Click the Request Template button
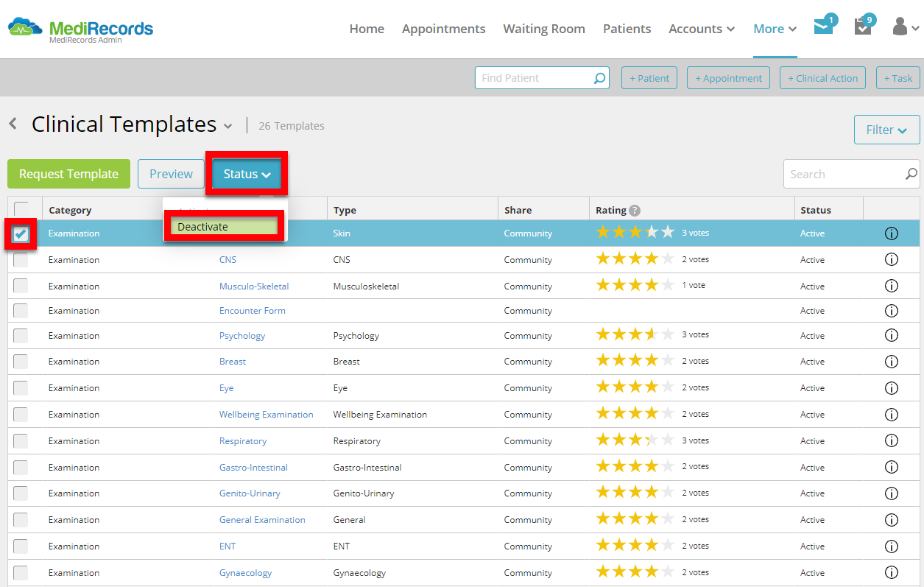Viewport: 924px width, 587px height. coord(68,174)
